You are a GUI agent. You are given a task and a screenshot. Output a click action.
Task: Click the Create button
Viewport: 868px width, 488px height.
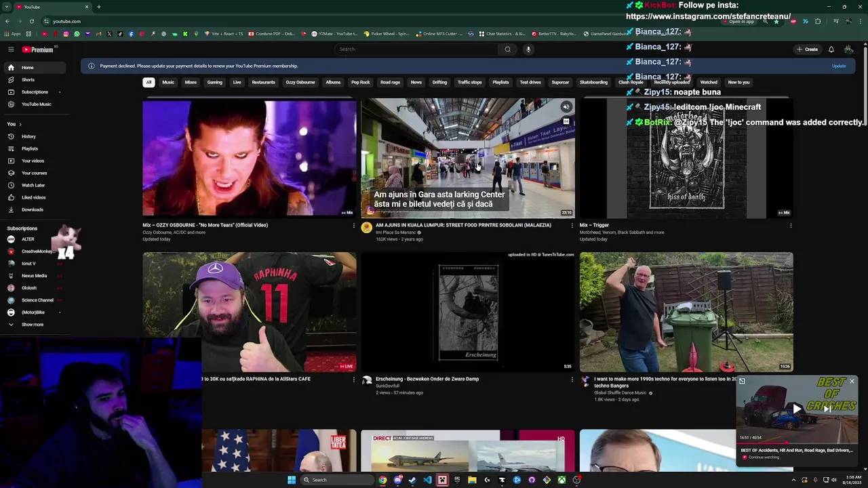tap(808, 49)
